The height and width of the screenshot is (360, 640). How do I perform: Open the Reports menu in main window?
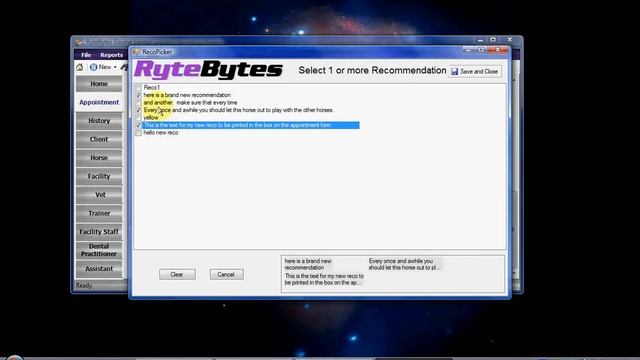tap(111, 55)
